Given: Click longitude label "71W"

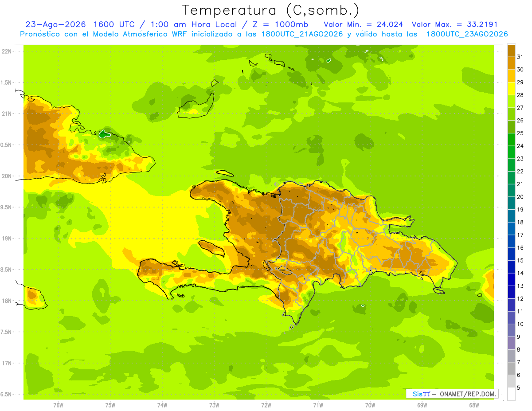Looking at the screenshot, I should point(318,405).
